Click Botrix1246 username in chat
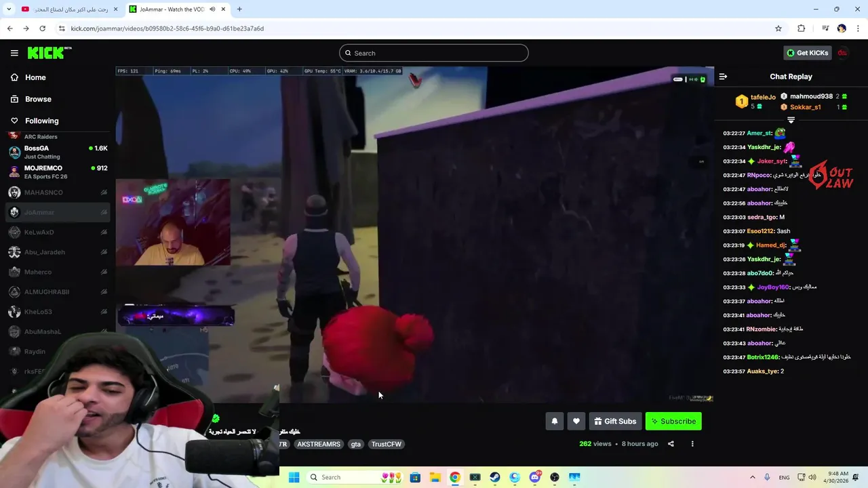 pos(762,357)
